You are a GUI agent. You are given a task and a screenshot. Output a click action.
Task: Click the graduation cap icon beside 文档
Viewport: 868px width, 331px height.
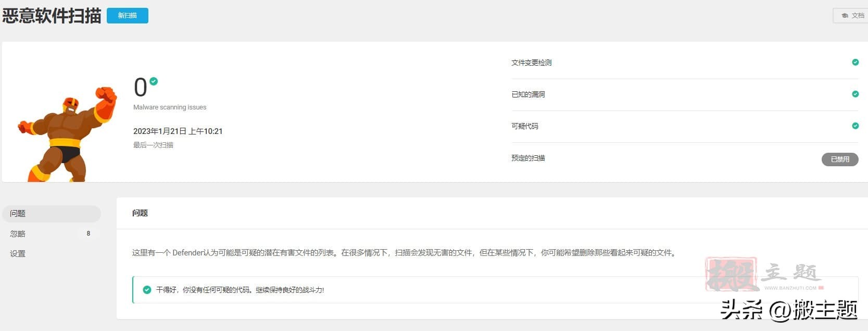[845, 16]
